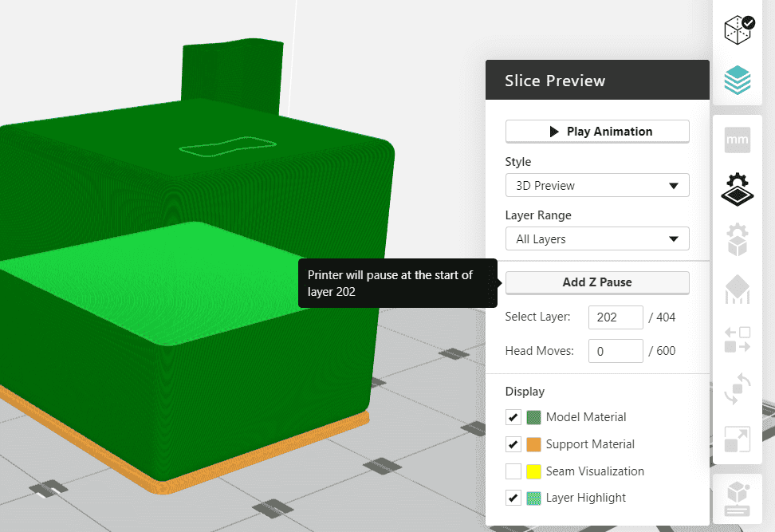Expand the Layer Range All Layers dropdown
The width and height of the screenshot is (775, 532).
pos(597,239)
